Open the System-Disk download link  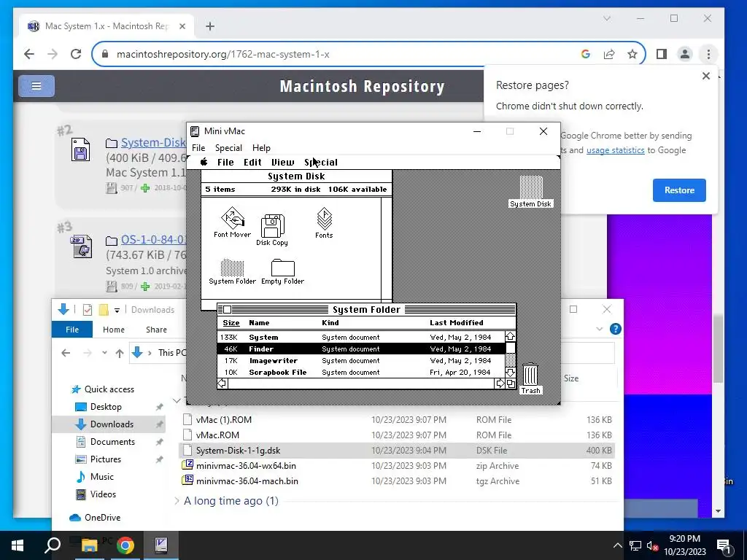152,142
